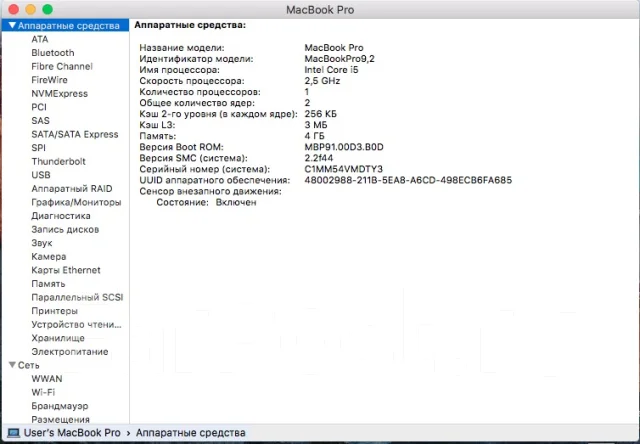The width and height of the screenshot is (640, 444).
Task: Select the Брандмауэр entry
Action: [60, 406]
